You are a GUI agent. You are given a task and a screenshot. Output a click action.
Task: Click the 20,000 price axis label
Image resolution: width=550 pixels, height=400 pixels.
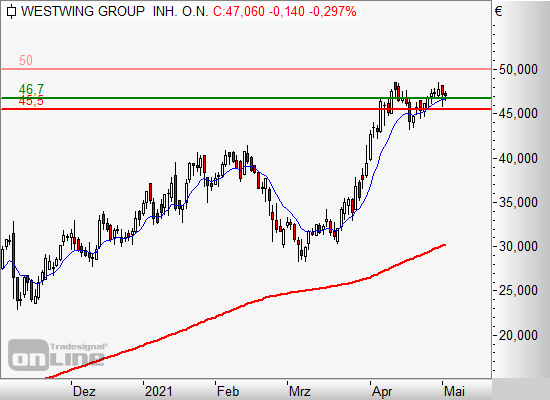pos(518,335)
